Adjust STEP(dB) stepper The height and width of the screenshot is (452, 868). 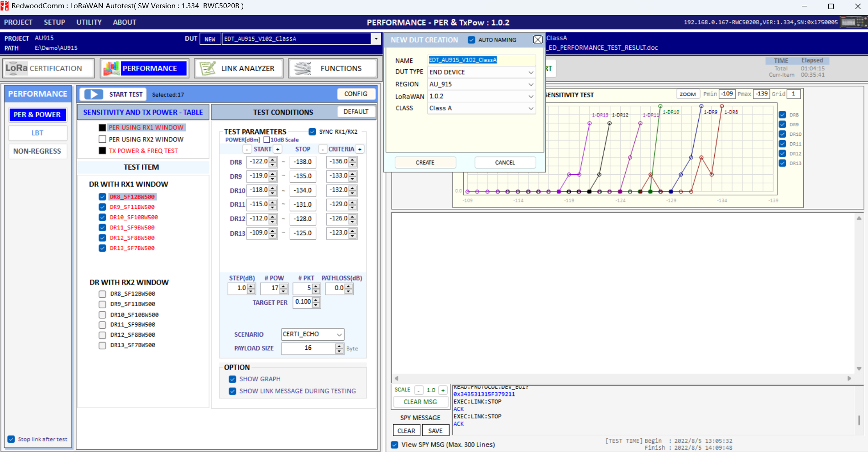coord(251,288)
